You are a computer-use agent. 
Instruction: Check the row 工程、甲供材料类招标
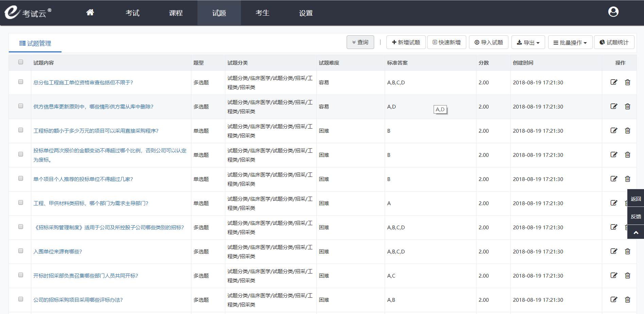(21, 202)
